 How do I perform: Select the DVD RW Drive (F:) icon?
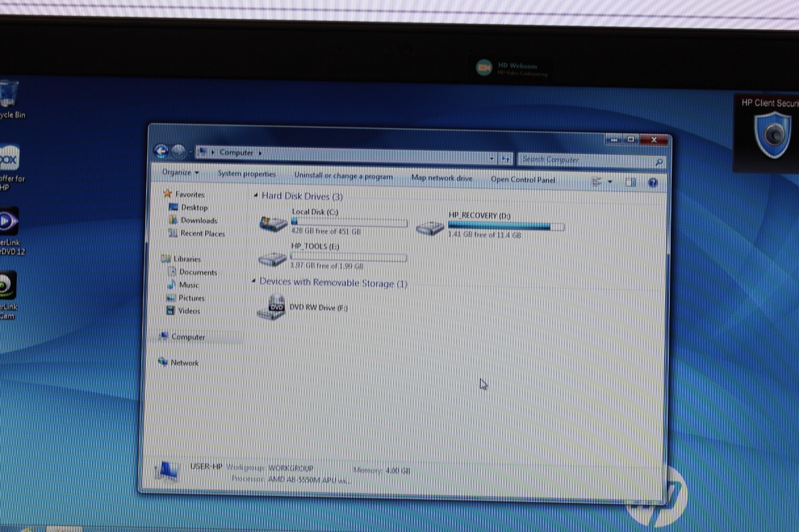271,307
